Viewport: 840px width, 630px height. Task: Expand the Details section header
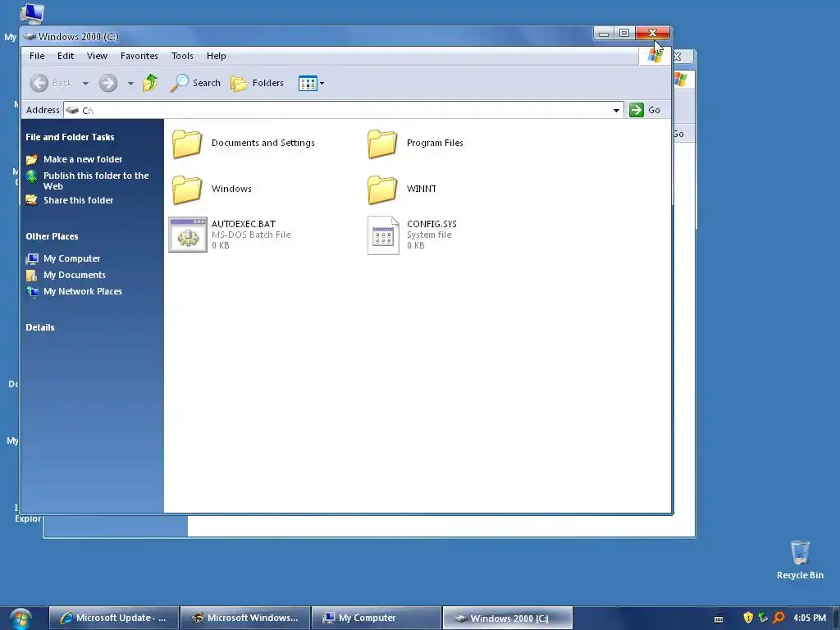click(40, 327)
